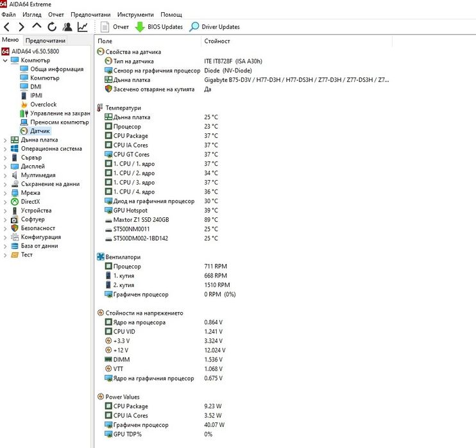476x448 pixels.
Task: Expand the Мултимедия tree node
Action: pos(5,176)
